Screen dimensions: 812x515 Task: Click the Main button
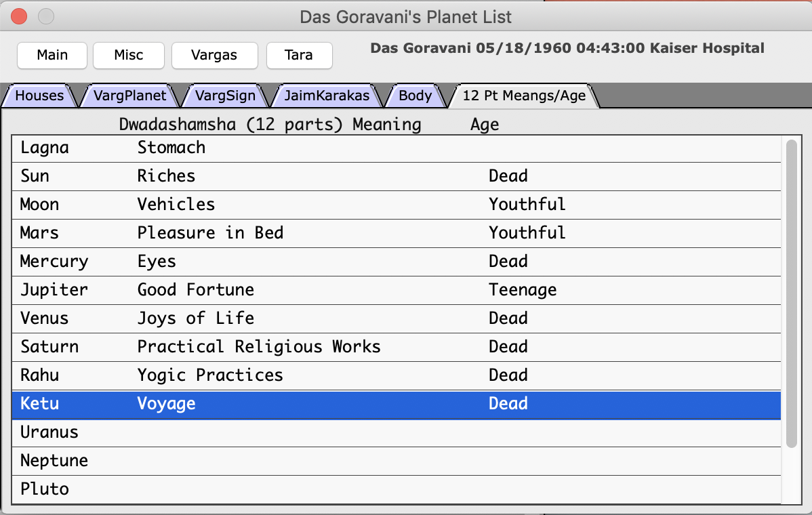(52, 55)
